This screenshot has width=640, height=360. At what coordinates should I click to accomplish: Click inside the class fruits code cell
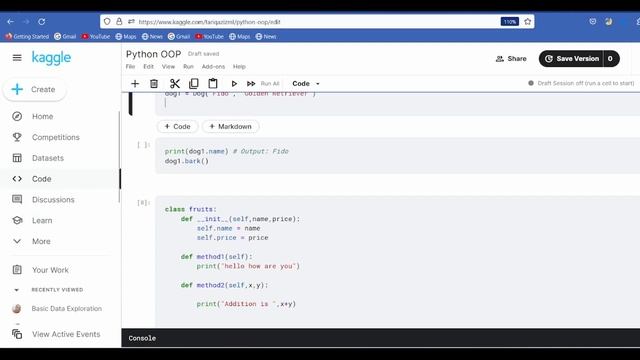click(398, 261)
